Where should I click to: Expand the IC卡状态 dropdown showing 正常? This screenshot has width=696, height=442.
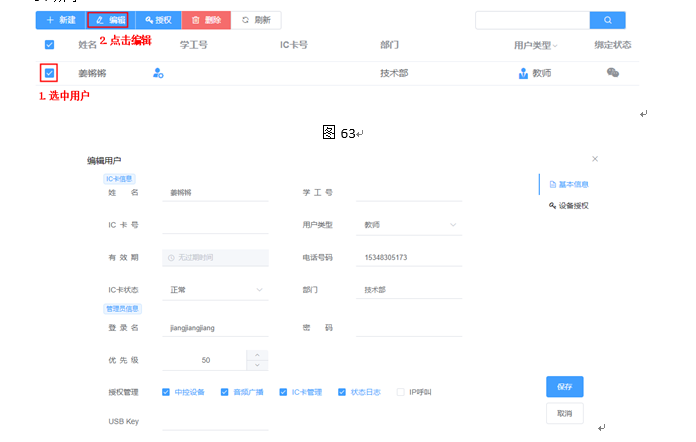[215, 290]
